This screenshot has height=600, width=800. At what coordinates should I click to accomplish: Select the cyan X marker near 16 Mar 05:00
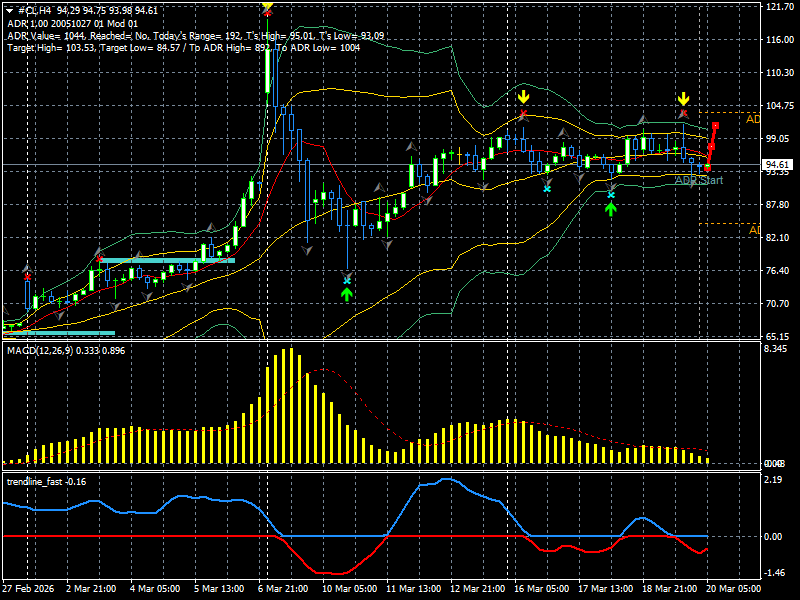[x=547, y=189]
